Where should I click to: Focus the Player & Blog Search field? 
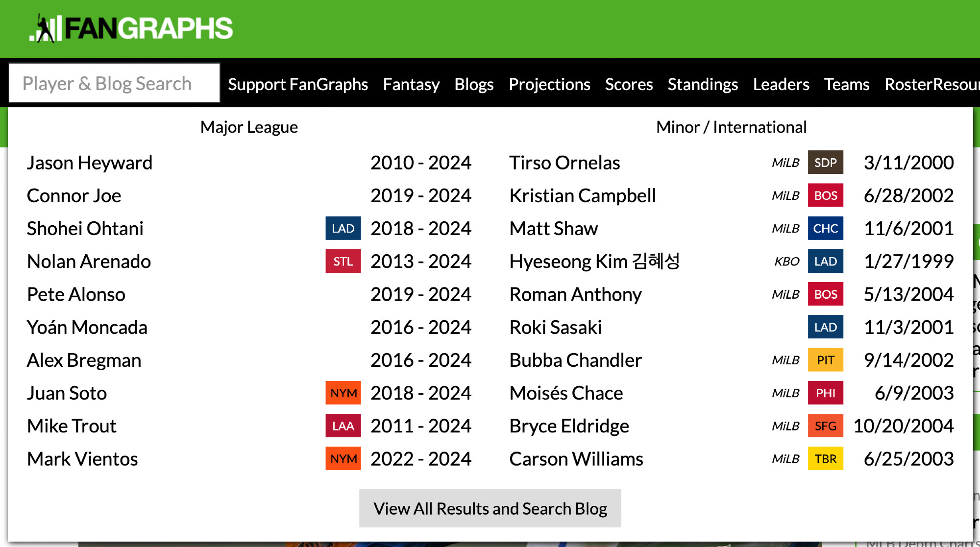pos(114,83)
